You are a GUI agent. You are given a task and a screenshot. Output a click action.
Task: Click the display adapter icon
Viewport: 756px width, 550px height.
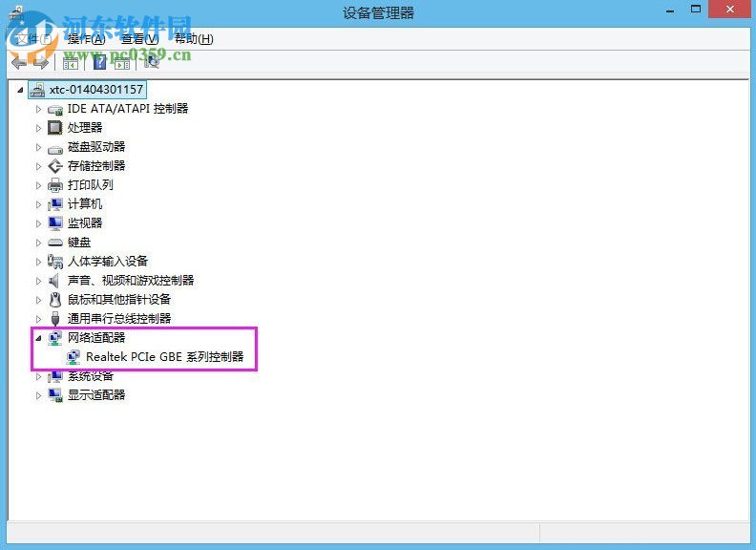[x=55, y=395]
